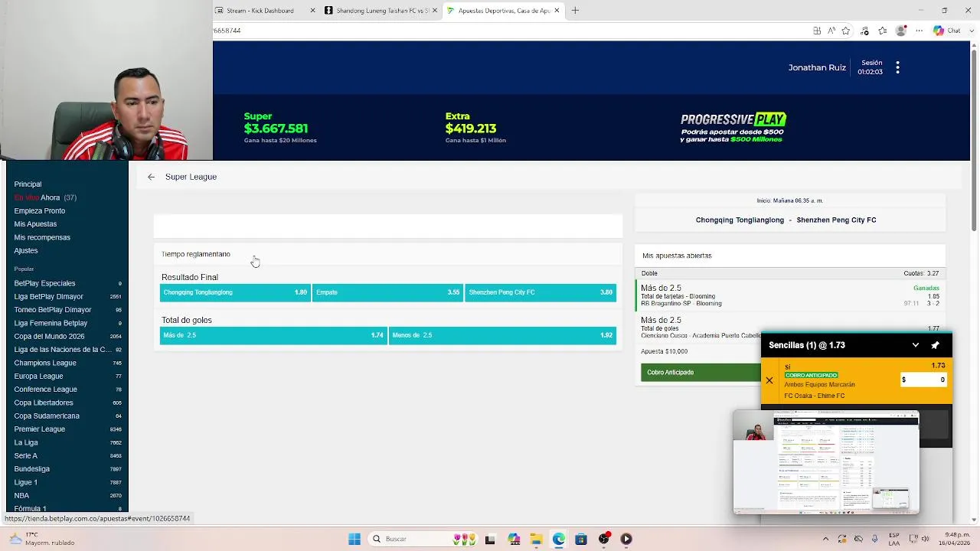Viewport: 980px width, 551px height.
Task: Close the Apuestas Deportivas tab
Action: (x=557, y=11)
